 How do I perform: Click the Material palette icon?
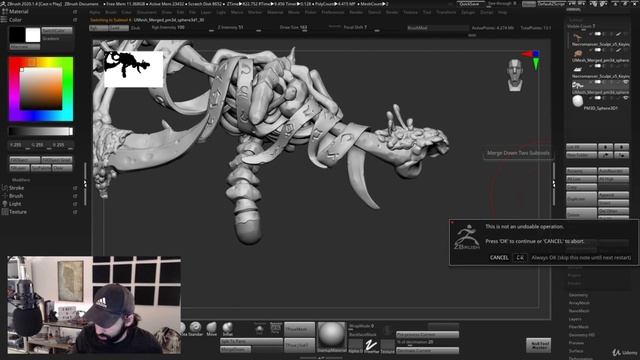4,12
